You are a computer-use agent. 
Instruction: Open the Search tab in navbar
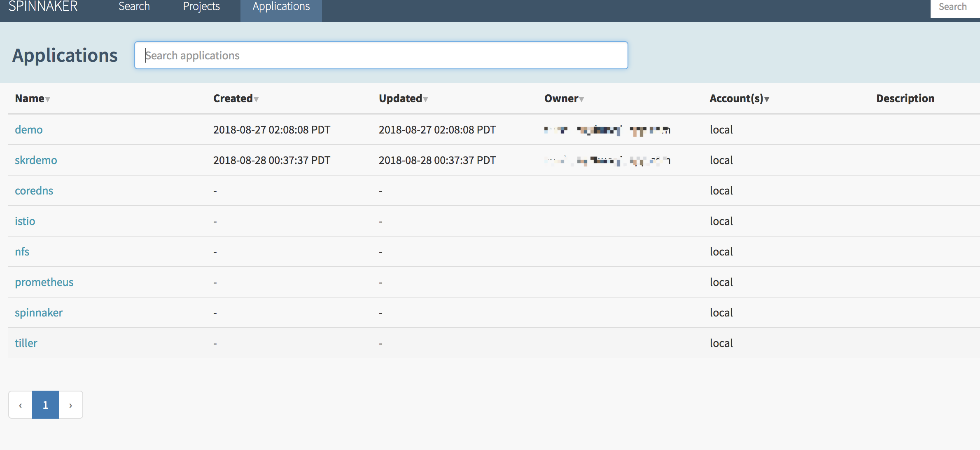(134, 7)
